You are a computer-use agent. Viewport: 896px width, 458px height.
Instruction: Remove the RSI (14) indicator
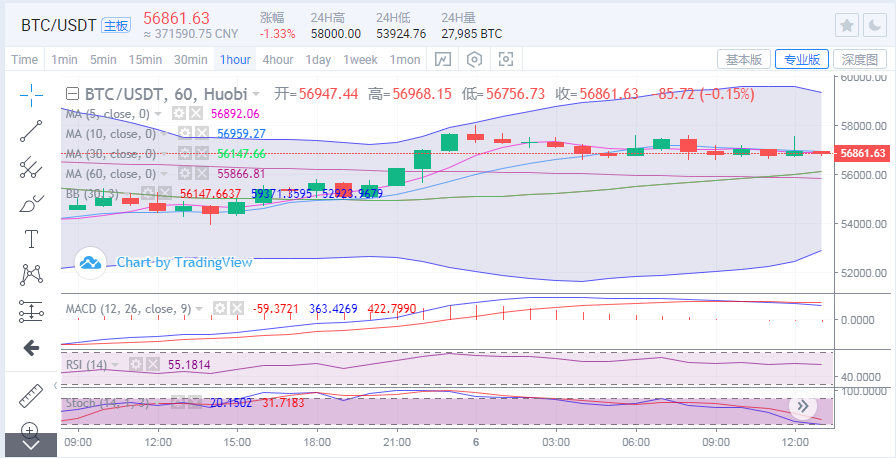[x=153, y=364]
